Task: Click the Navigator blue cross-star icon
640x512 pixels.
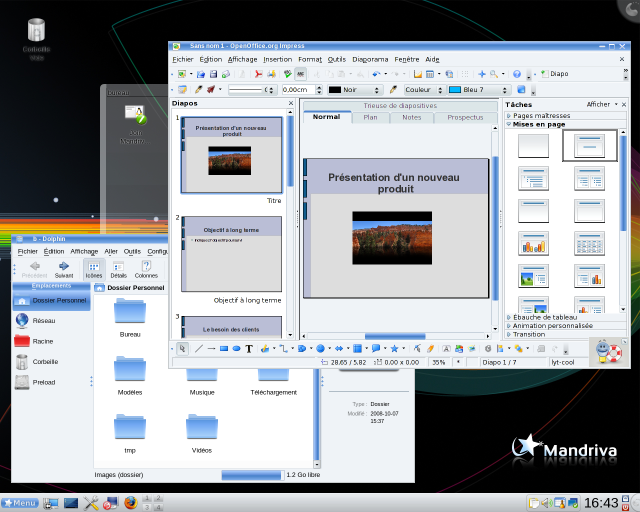Action: point(482,74)
